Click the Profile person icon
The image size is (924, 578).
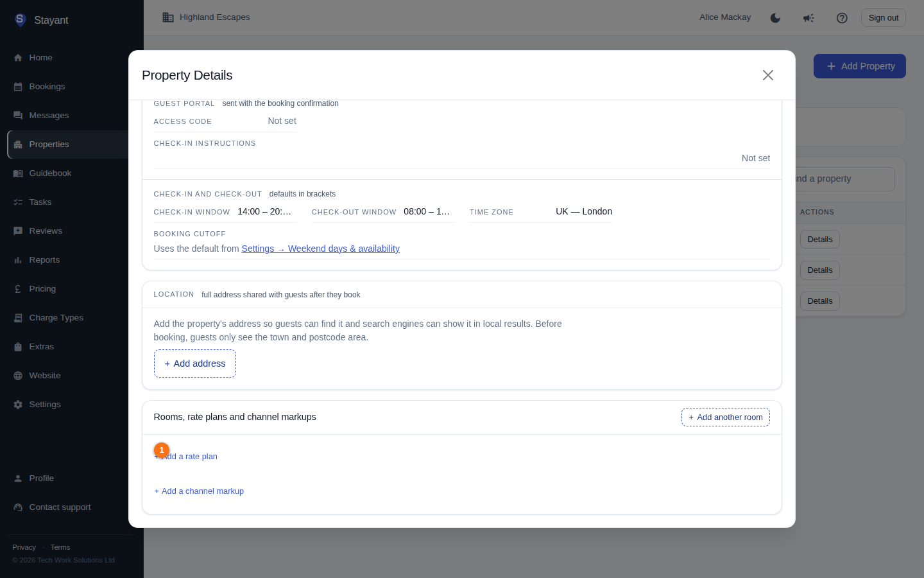pos(18,478)
